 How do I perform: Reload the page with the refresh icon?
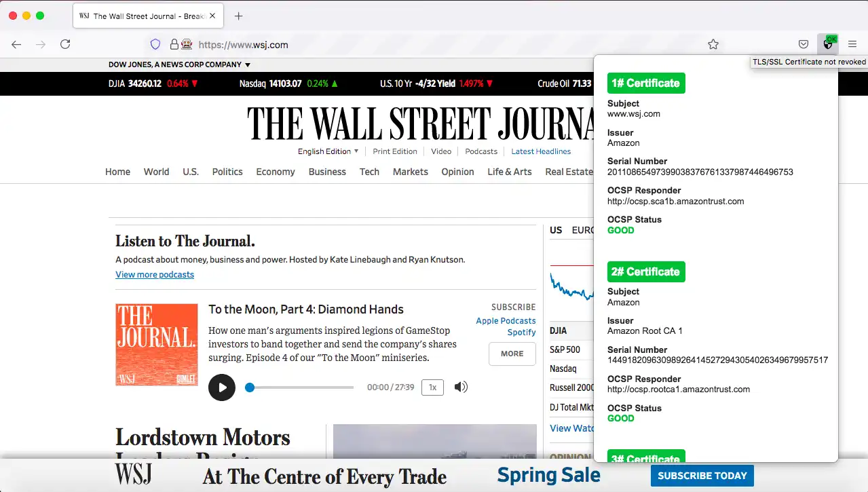point(65,44)
